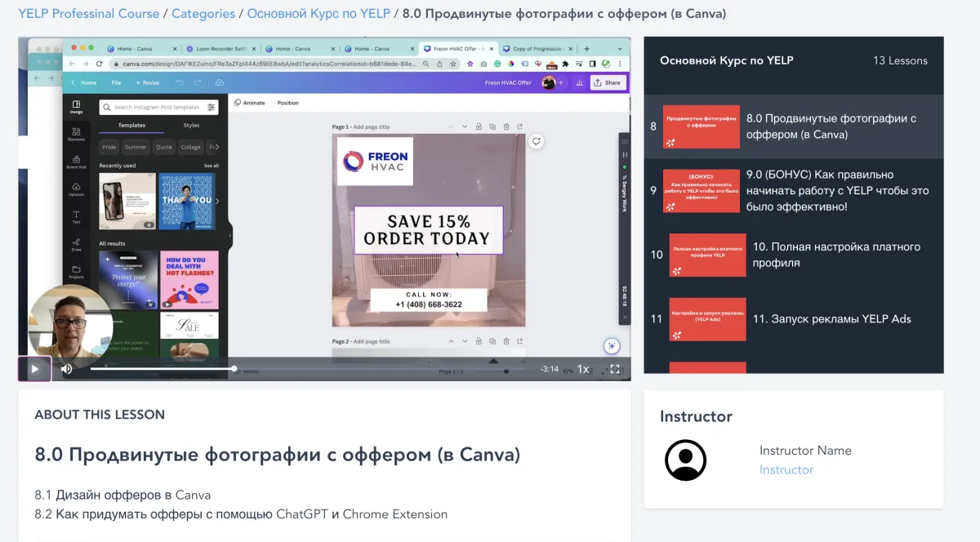Enter fullscreen video mode
This screenshot has width=980, height=542.
coord(615,369)
